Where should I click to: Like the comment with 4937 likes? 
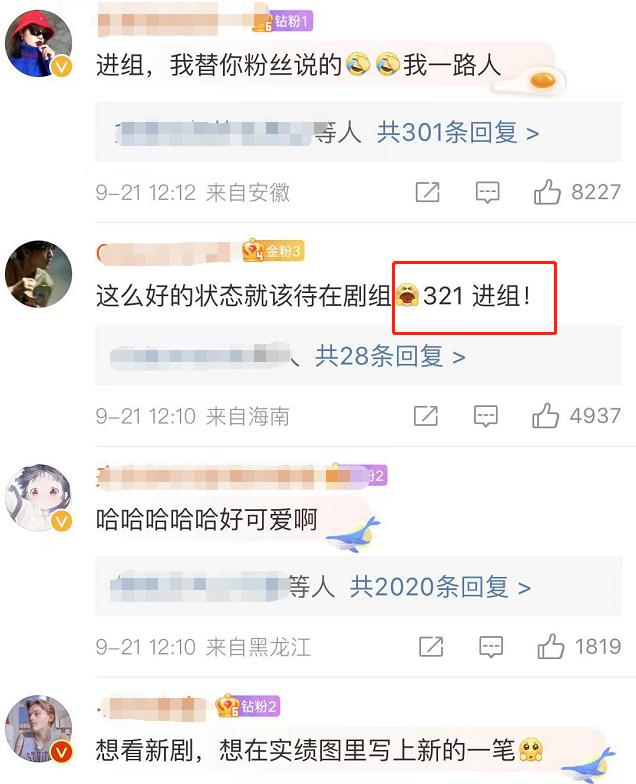coord(546,416)
